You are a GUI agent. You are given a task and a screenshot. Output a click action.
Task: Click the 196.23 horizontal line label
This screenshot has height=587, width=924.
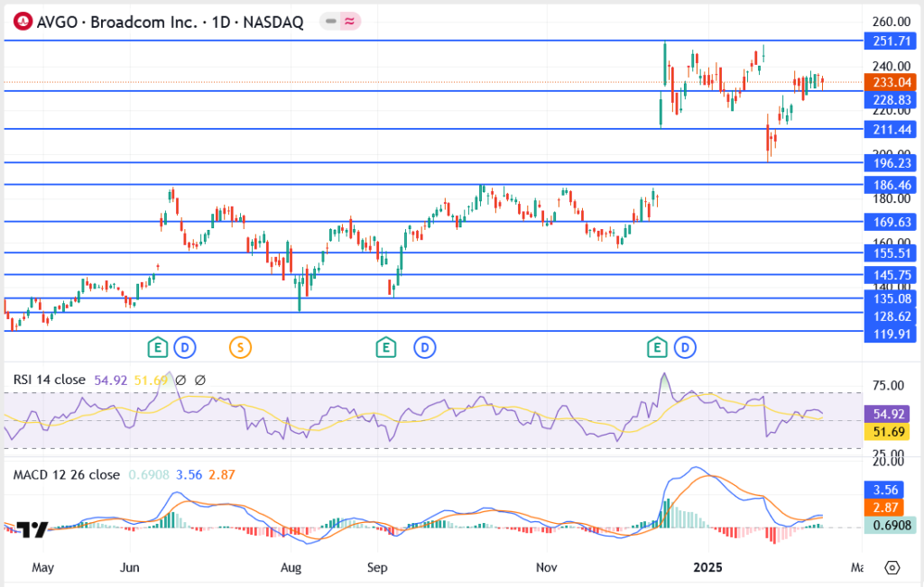(x=889, y=163)
